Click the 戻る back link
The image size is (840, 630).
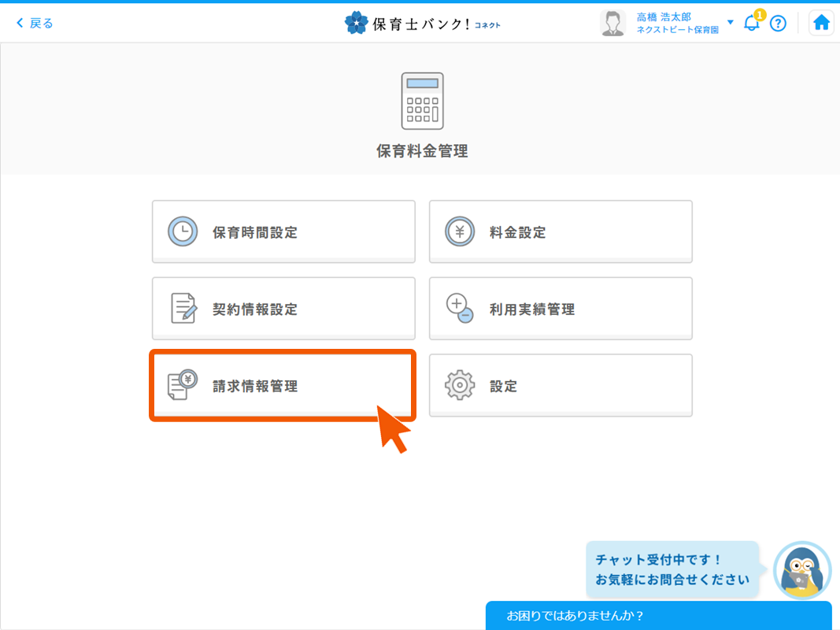(x=33, y=22)
